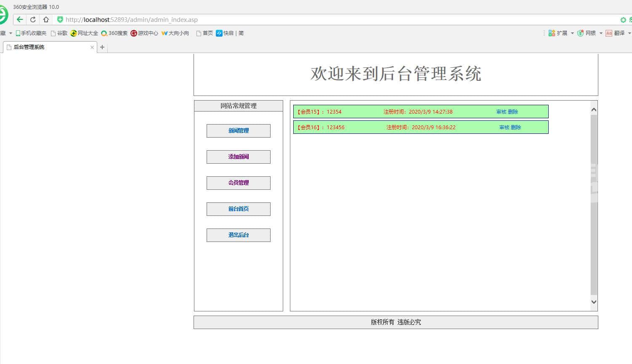
Task: Click the scrollbar down arrow in member list
Action: click(594, 302)
